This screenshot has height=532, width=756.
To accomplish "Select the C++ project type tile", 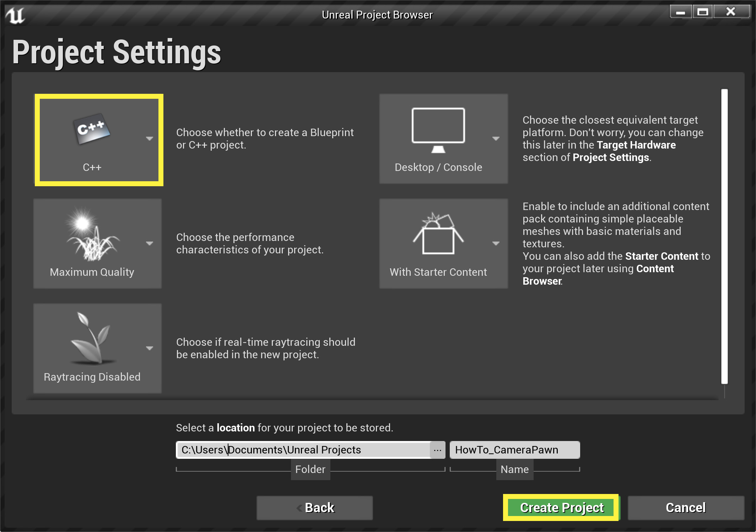I will click(99, 139).
